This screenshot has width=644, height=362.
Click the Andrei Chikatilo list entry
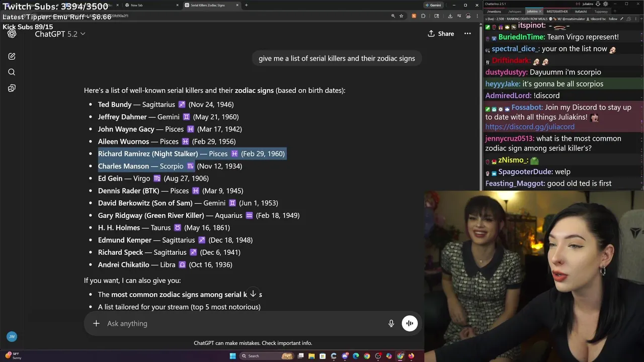click(165, 264)
